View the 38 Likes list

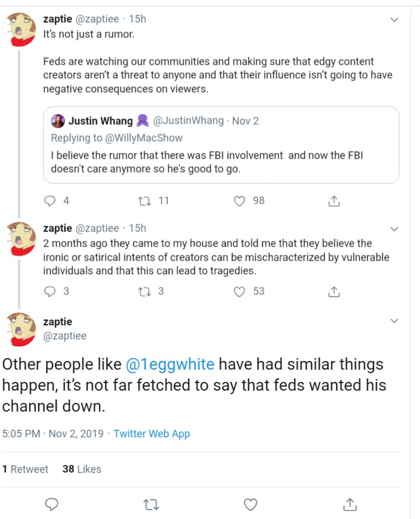click(x=82, y=469)
